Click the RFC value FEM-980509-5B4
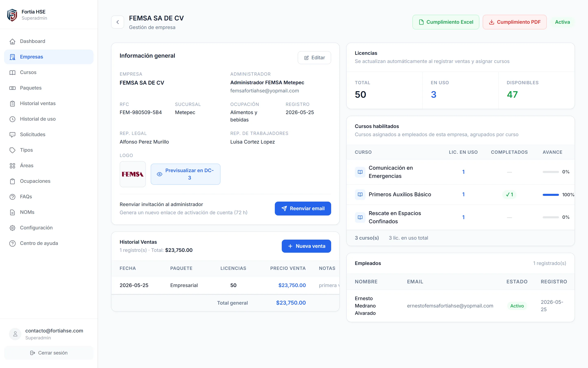 [141, 112]
